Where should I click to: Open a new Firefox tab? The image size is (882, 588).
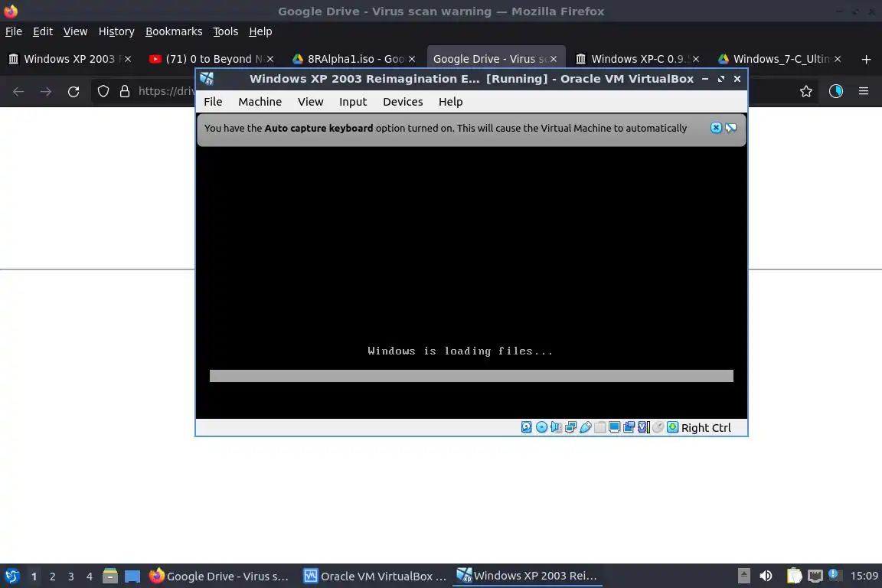tap(866, 59)
